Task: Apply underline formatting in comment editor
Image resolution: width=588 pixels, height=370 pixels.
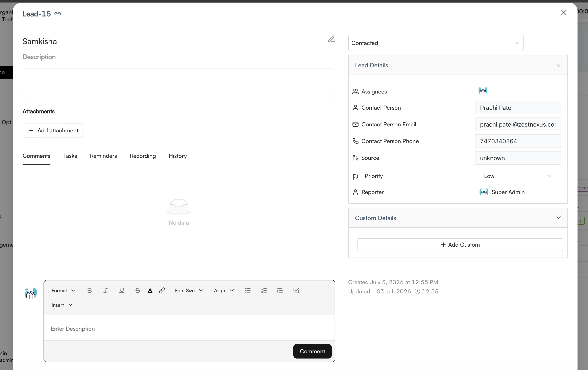Action: click(122, 290)
